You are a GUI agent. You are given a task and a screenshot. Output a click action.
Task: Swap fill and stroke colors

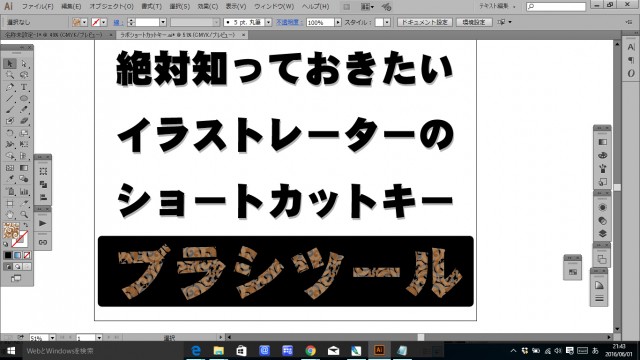[x=26, y=225]
